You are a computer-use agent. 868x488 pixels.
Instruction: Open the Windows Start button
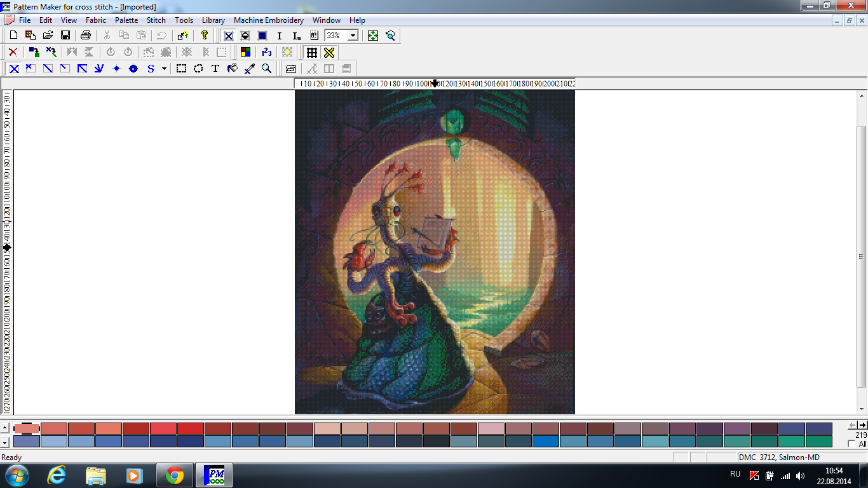[x=16, y=475]
